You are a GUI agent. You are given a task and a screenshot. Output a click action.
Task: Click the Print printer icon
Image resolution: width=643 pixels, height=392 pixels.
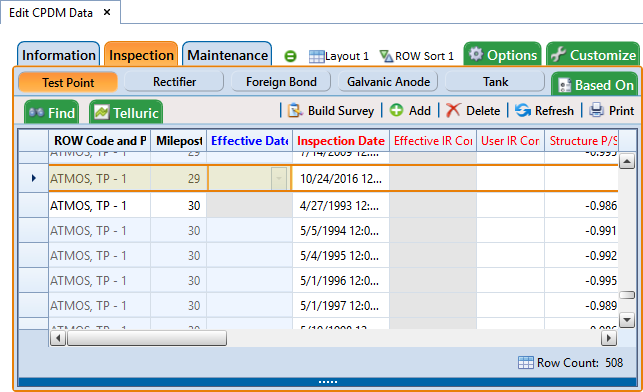[x=596, y=110]
